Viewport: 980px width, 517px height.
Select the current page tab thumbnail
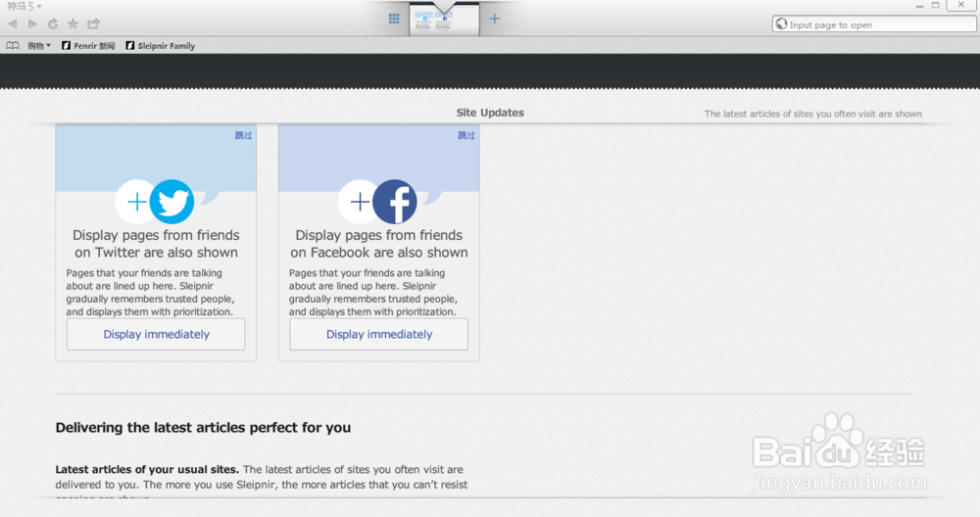pyautogui.click(x=444, y=21)
